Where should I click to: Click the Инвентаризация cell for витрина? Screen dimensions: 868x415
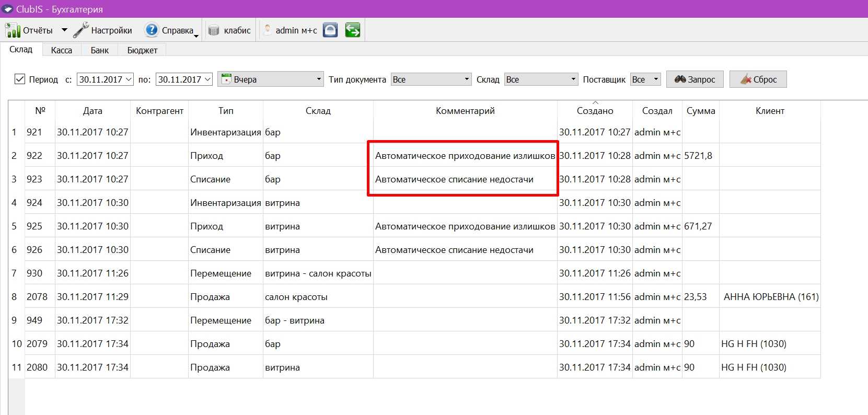(226, 203)
